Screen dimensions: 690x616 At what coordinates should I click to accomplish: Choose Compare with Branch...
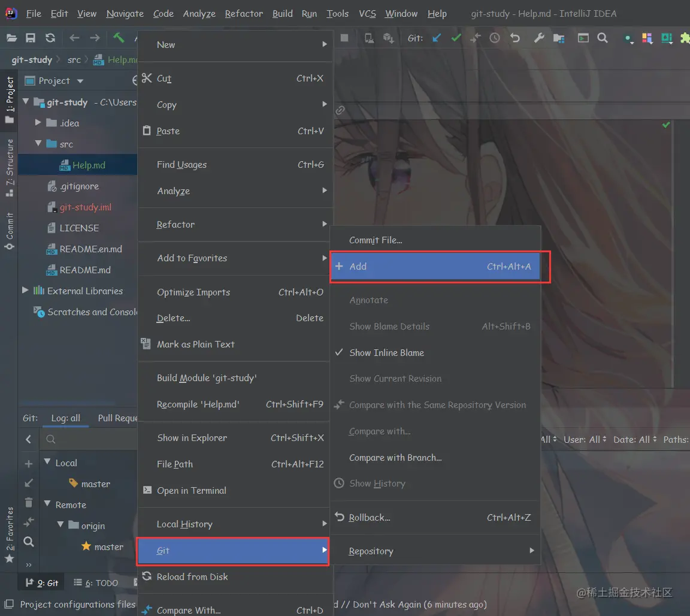pos(435,457)
